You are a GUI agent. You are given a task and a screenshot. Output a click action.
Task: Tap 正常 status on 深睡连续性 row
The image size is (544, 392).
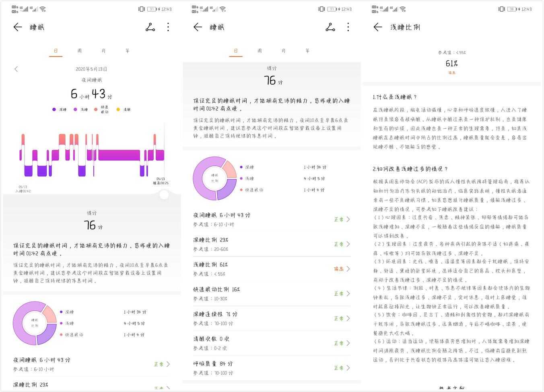tap(339, 318)
